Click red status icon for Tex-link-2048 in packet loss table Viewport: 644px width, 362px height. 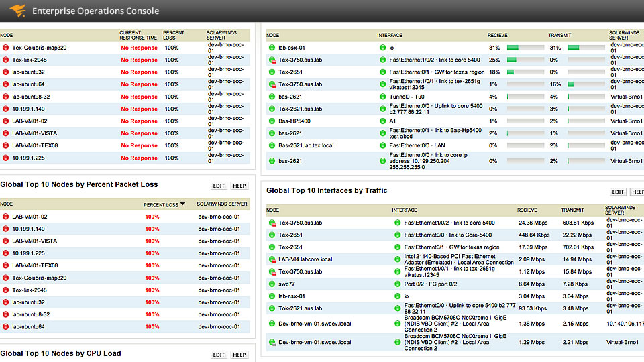click(x=6, y=290)
